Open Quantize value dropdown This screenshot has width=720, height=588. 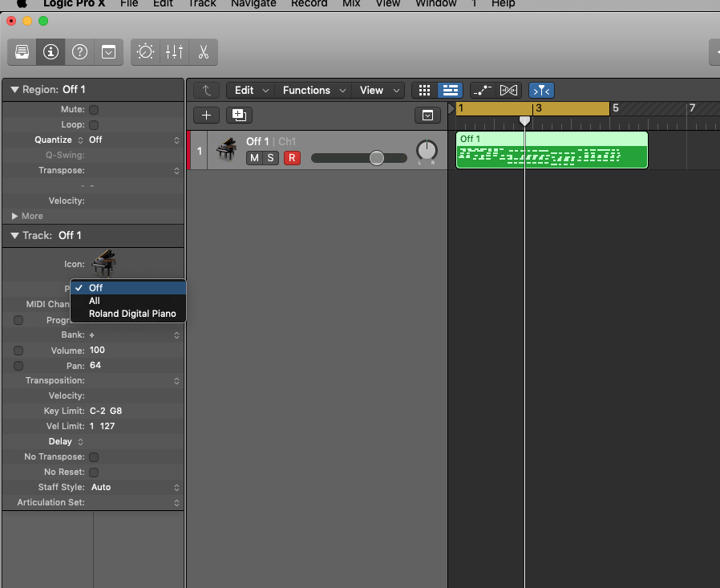[x=134, y=140]
